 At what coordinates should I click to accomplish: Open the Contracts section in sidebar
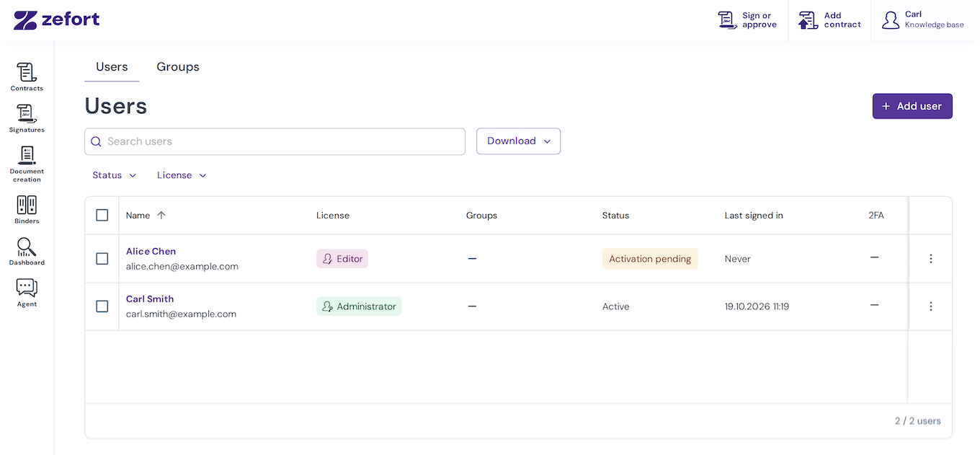tap(27, 77)
